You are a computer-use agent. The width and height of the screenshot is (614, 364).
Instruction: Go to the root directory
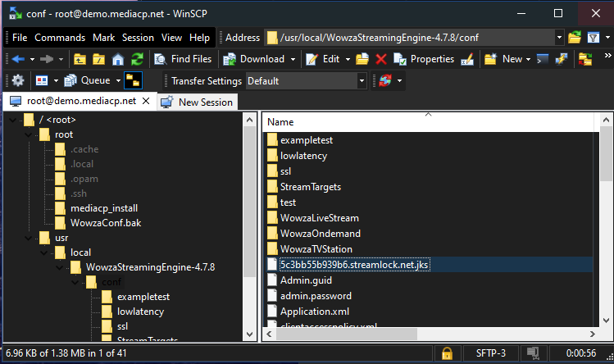(98, 59)
